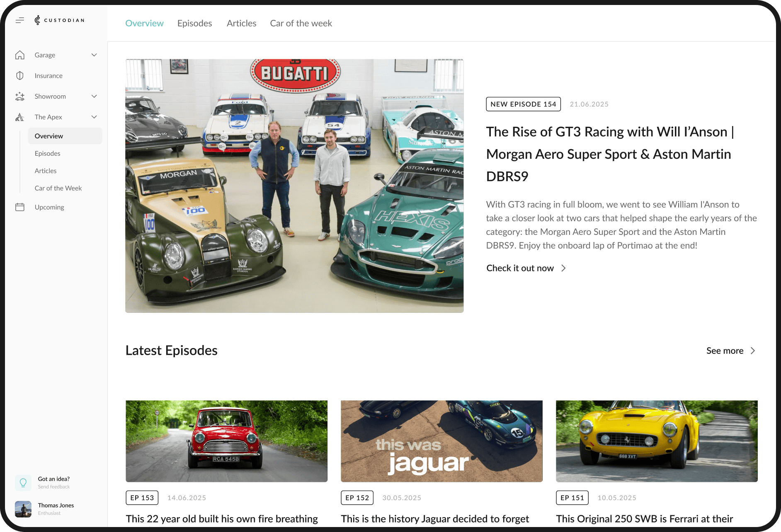Open Thomas Jones profile avatar

click(23, 509)
